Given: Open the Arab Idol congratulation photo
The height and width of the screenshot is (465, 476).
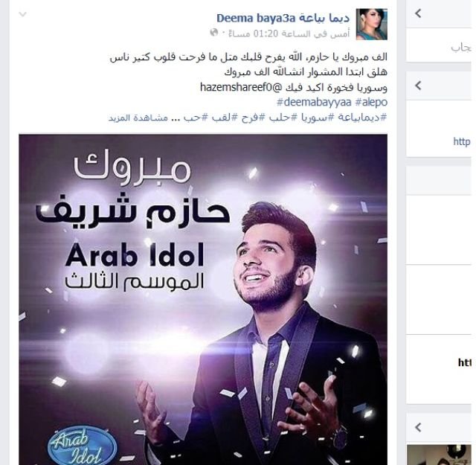Looking at the screenshot, I should tap(203, 299).
